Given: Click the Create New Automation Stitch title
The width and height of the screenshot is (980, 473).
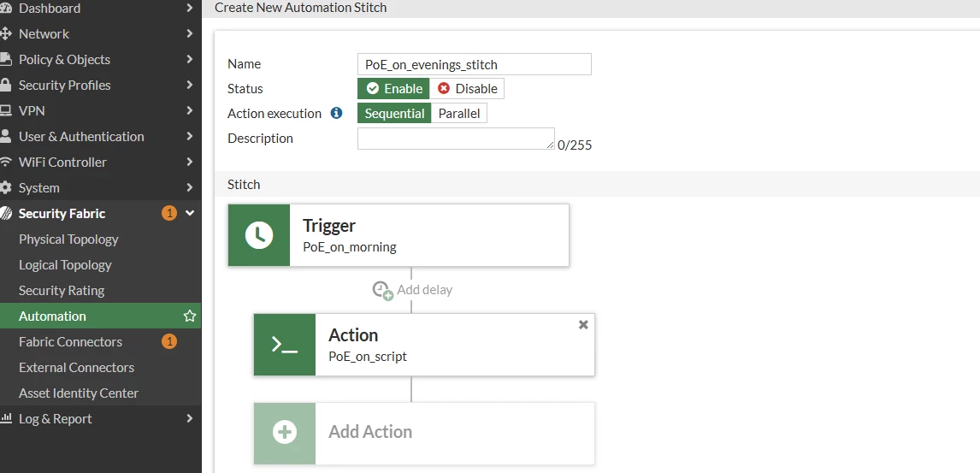Looking at the screenshot, I should (x=301, y=8).
